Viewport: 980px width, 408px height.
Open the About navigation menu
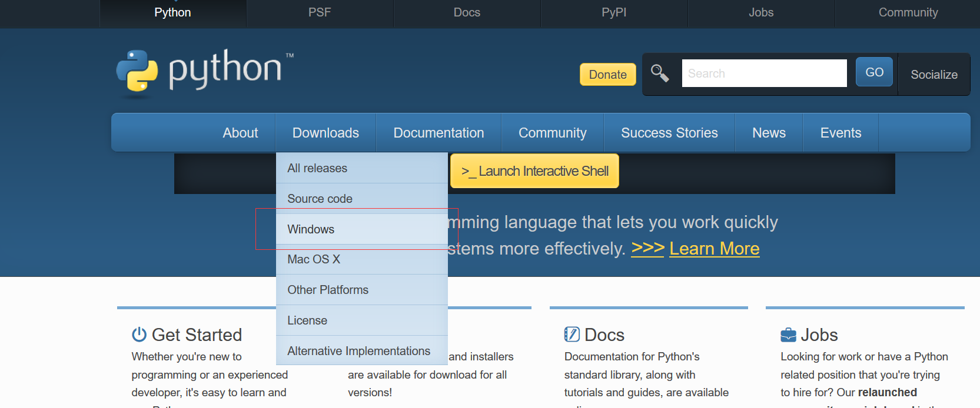240,133
